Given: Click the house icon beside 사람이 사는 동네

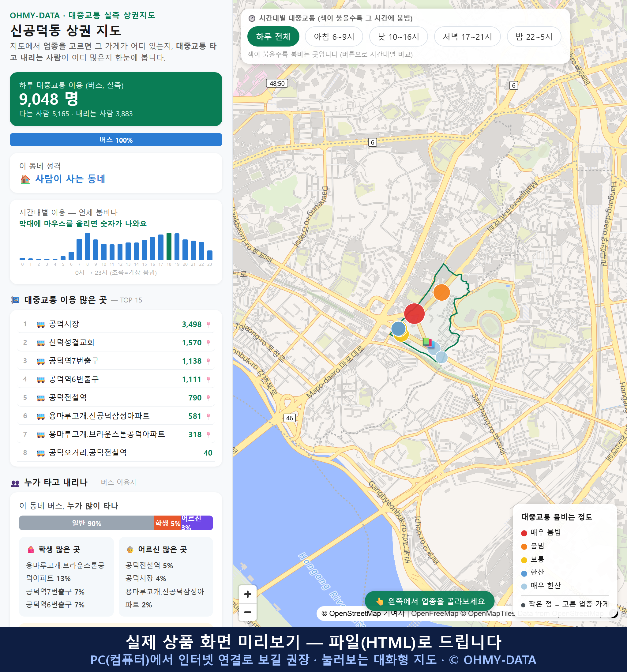Looking at the screenshot, I should point(25,179).
